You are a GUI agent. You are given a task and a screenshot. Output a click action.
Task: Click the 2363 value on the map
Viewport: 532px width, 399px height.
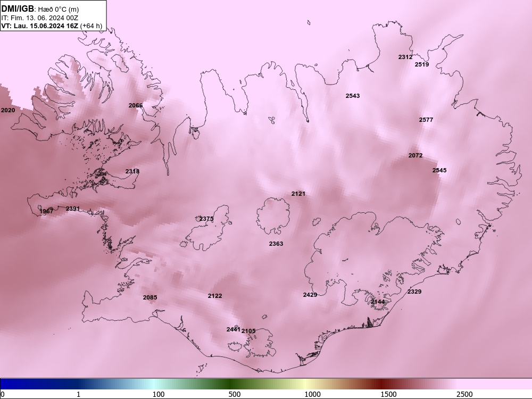(276, 244)
